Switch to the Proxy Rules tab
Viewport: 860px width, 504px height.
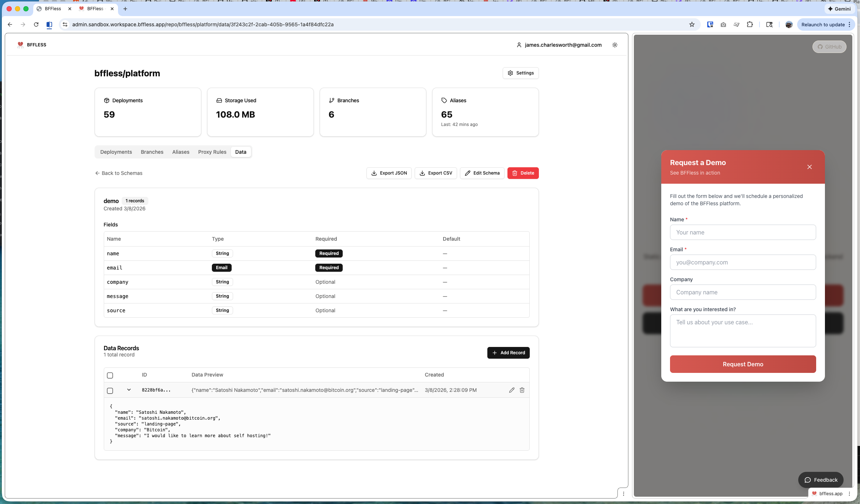pyautogui.click(x=212, y=152)
